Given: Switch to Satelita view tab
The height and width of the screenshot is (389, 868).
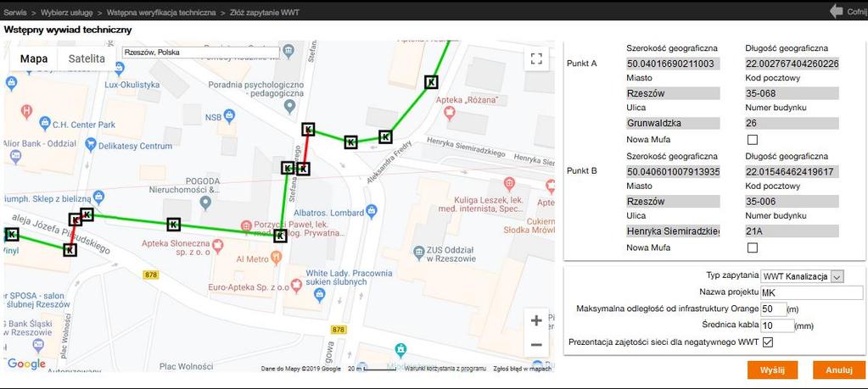Looking at the screenshot, I should click(x=87, y=58).
